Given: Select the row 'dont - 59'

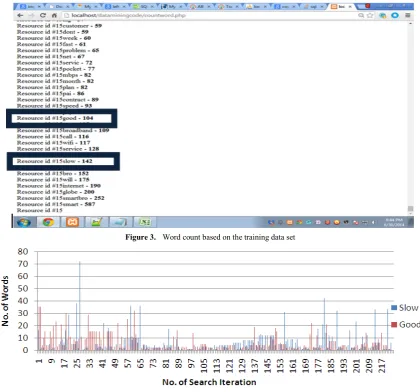Looking at the screenshot, I should (x=53, y=32).
